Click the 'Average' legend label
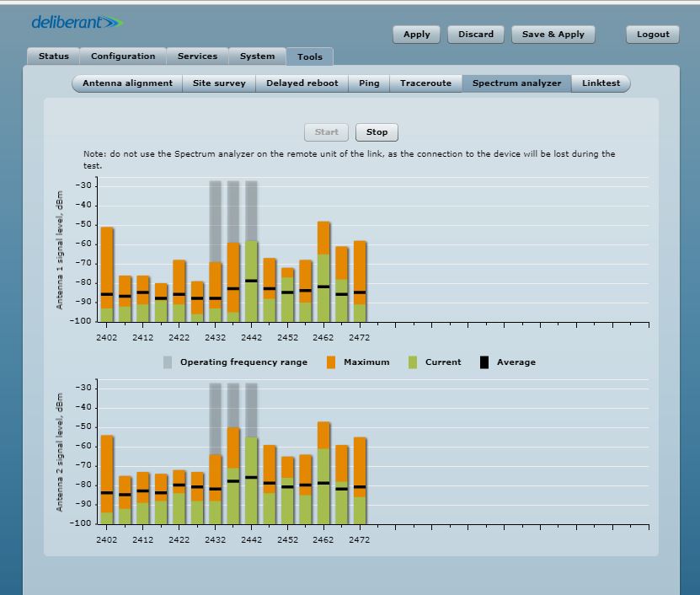Screen dimensions: 700x595 pos(516,362)
